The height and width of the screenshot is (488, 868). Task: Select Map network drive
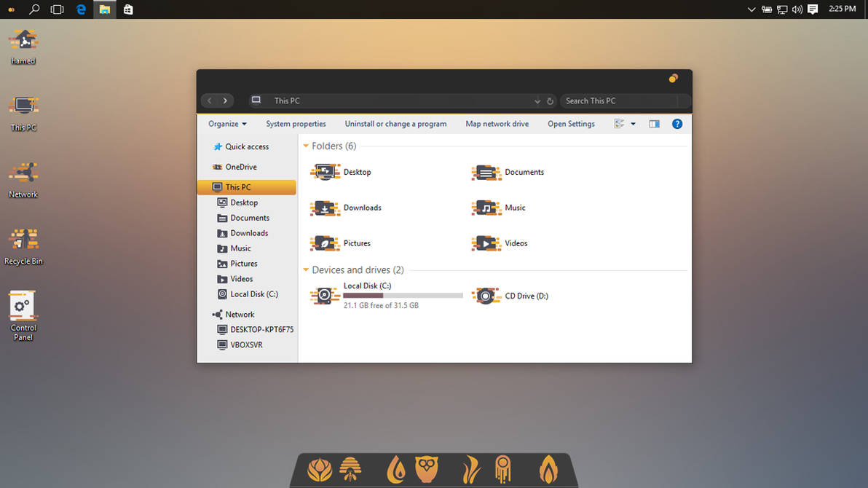497,124
